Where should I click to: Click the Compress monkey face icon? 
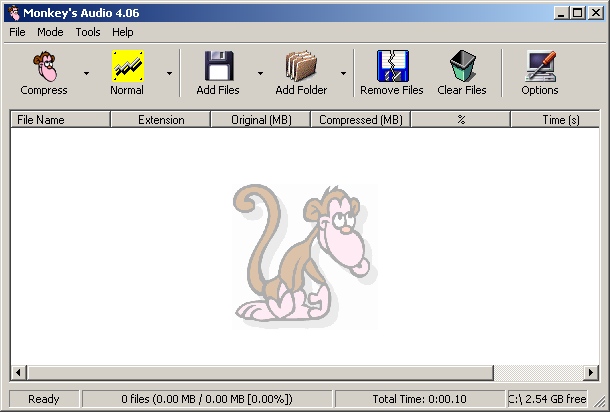[44, 66]
